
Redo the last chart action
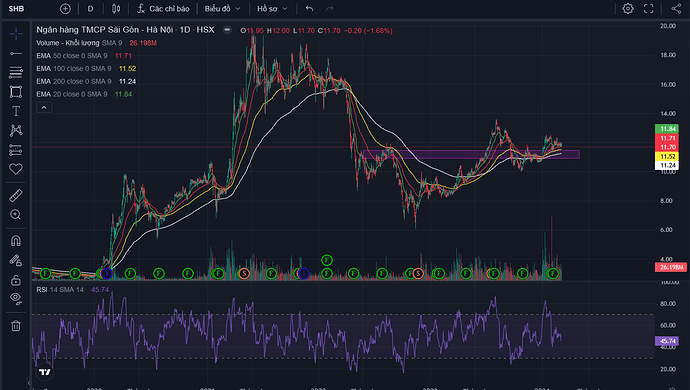click(329, 8)
